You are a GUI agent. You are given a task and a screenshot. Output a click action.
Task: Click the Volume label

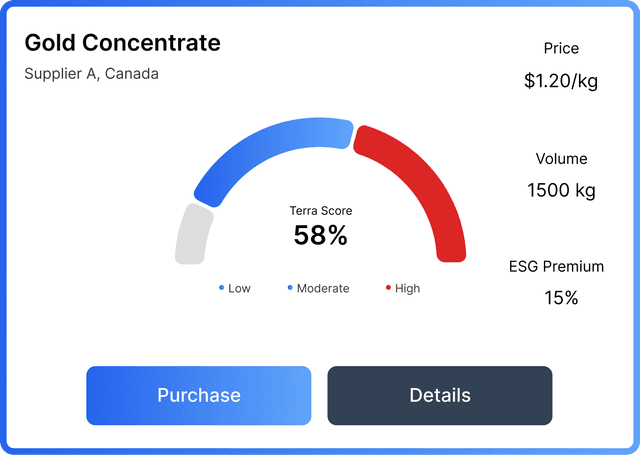(561, 158)
